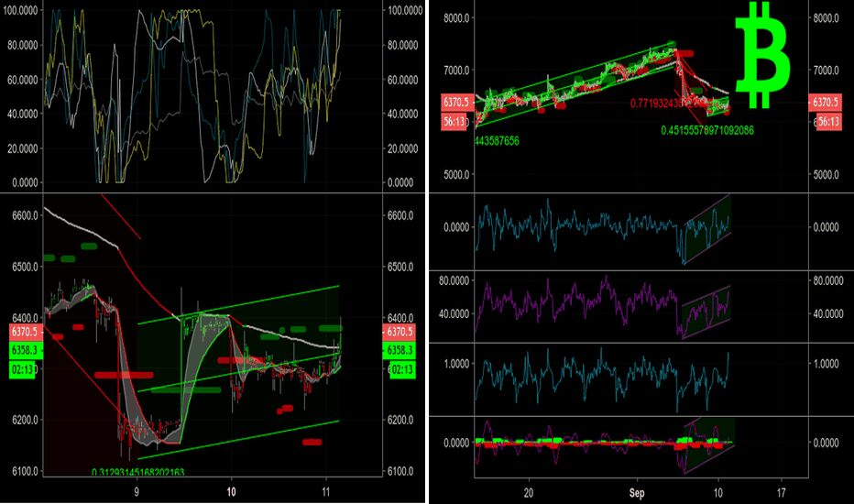Click 6500.0 on left chart's right price axis
854x504 pixels.
(401, 267)
